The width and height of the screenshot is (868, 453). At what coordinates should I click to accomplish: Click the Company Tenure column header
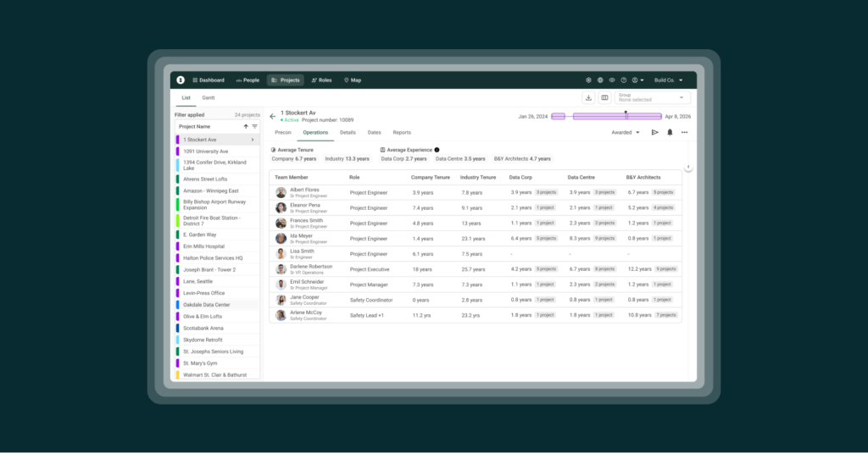coord(430,178)
